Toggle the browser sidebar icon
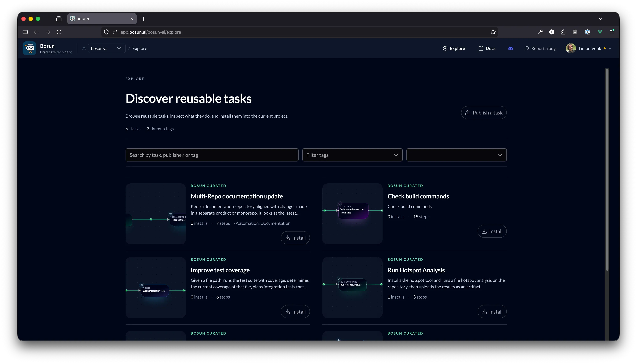 pyautogui.click(x=25, y=32)
